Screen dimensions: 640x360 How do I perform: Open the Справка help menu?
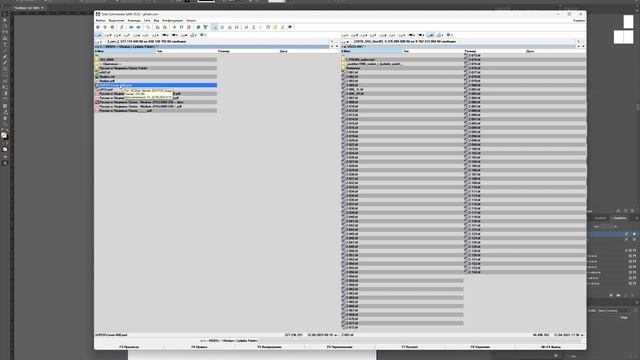tap(579, 20)
